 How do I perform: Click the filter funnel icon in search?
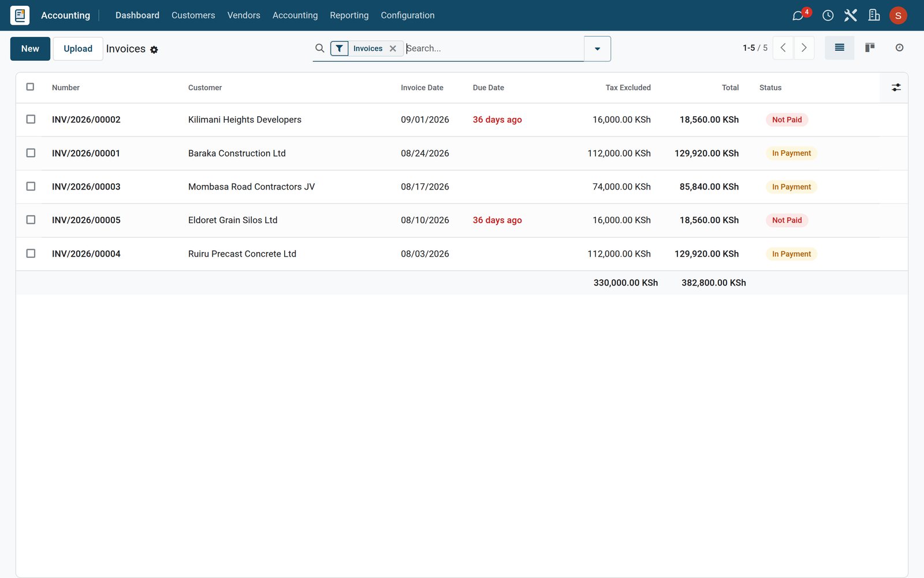click(x=340, y=49)
